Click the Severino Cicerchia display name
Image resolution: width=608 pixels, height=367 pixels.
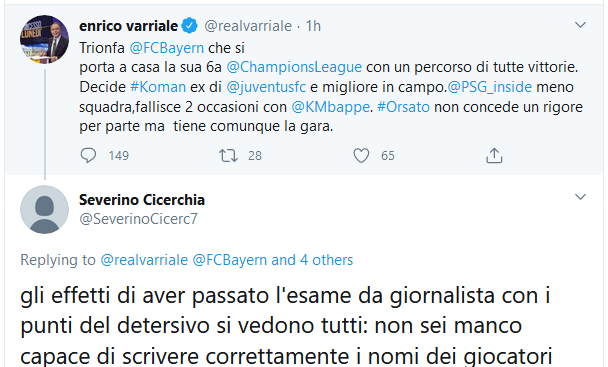[142, 200]
